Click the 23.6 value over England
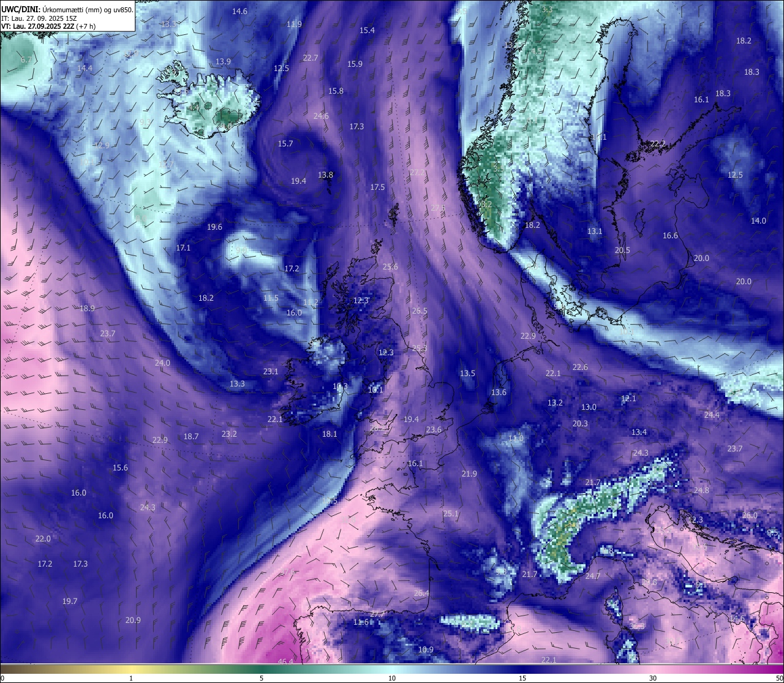 point(434,430)
